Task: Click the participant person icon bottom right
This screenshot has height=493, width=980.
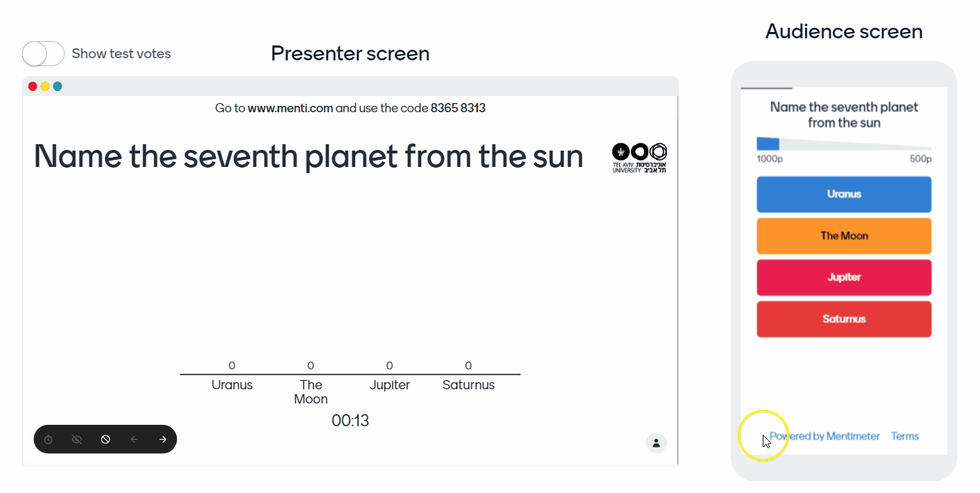Action: (656, 443)
